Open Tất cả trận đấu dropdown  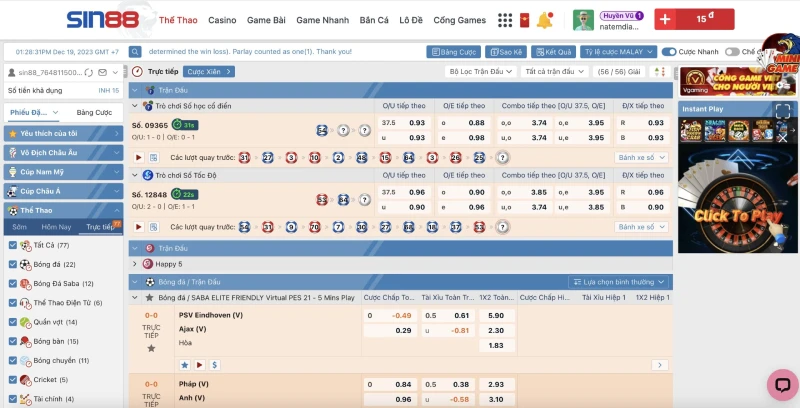555,72
